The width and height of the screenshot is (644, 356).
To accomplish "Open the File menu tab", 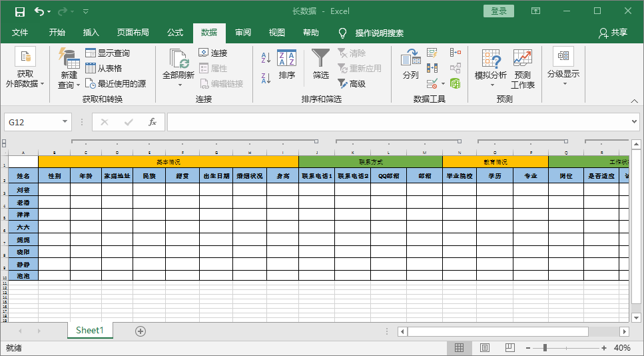I will point(20,33).
